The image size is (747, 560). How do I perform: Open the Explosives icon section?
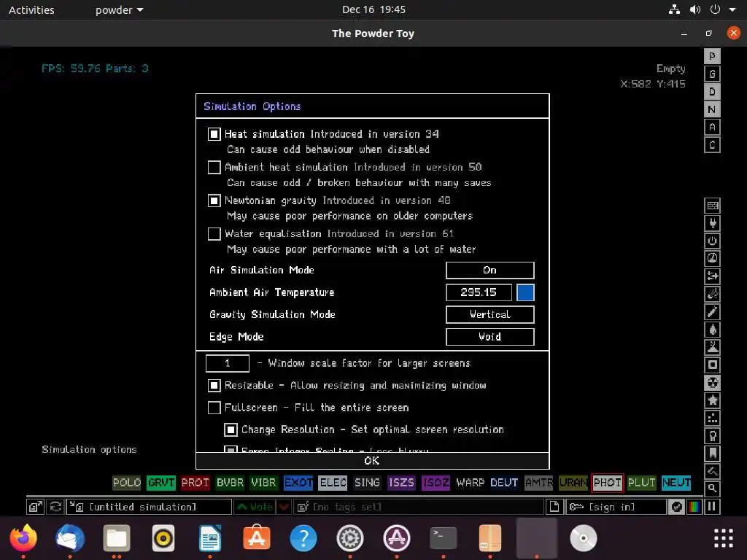712,294
